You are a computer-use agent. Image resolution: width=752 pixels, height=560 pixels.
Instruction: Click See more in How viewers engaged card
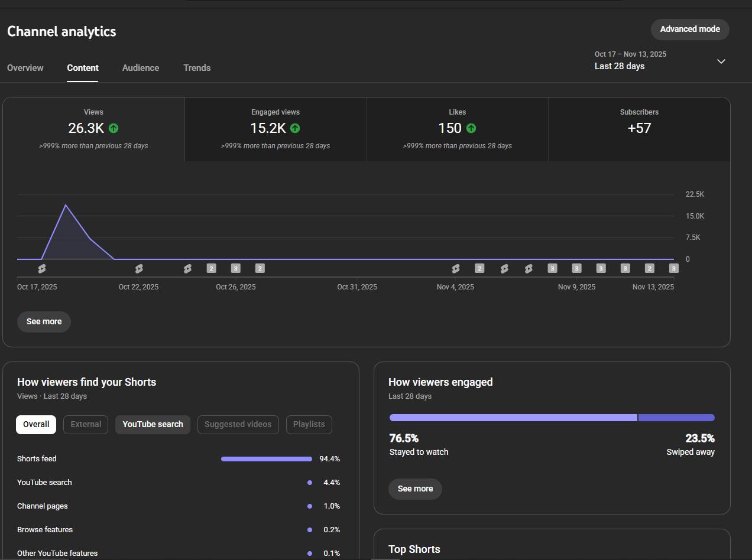pos(415,489)
